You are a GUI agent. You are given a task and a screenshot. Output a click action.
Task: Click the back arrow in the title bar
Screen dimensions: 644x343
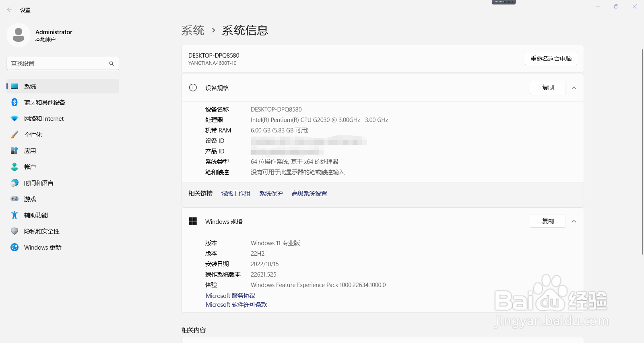coord(9,10)
